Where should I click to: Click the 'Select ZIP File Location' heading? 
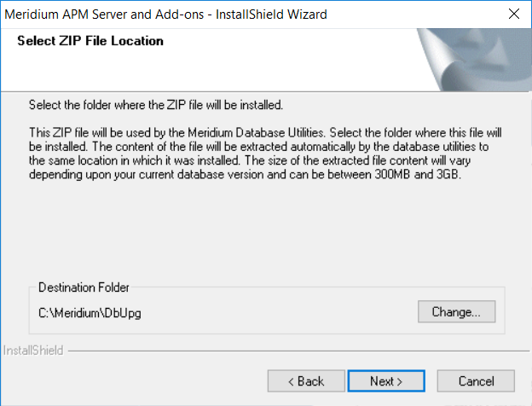tap(90, 41)
